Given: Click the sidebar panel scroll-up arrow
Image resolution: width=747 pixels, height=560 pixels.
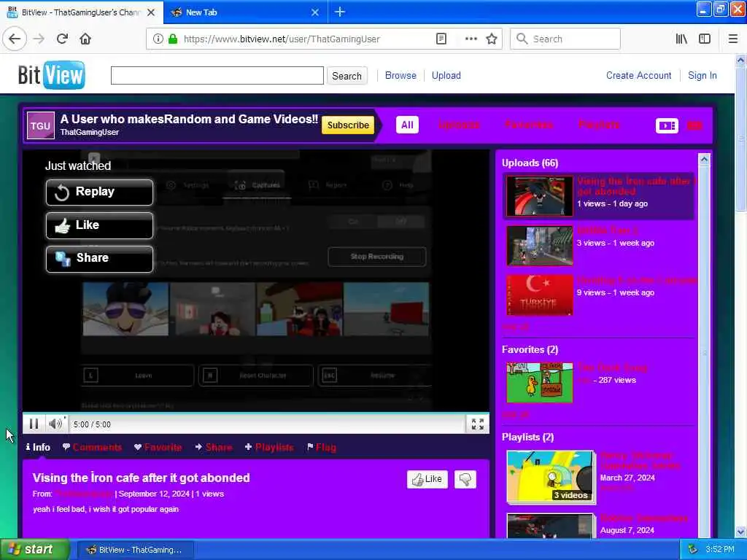Looking at the screenshot, I should click(x=704, y=160).
